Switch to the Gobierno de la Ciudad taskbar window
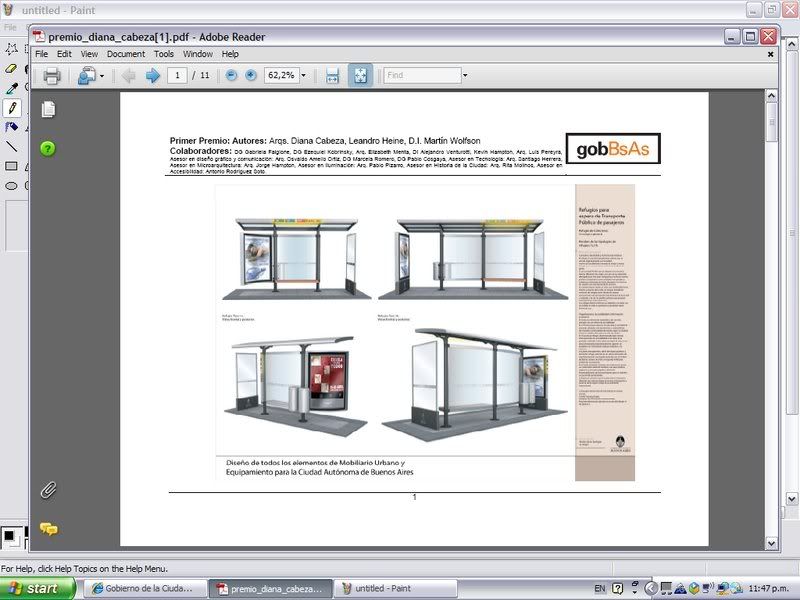The width and height of the screenshot is (800, 600). pos(143,589)
